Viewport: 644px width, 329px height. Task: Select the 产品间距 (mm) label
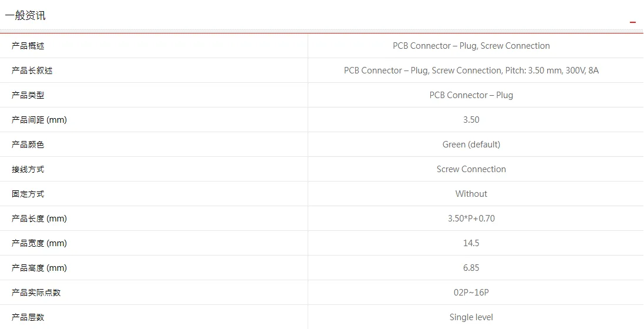(x=39, y=120)
